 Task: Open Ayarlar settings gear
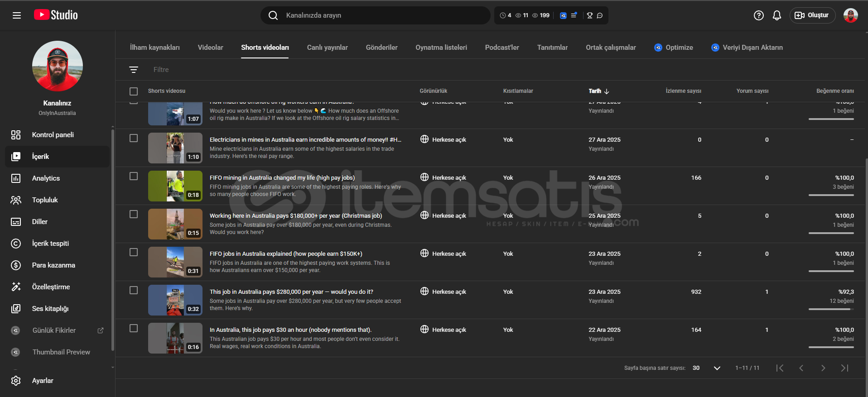42,381
